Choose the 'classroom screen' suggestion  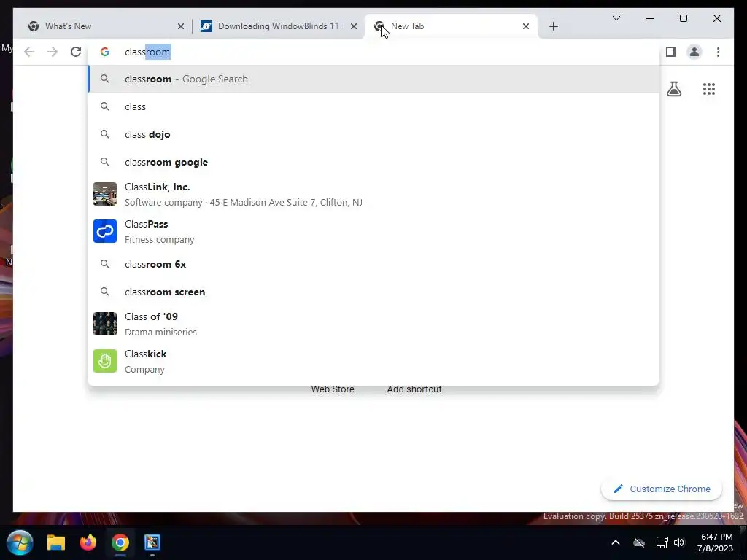[x=373, y=292]
